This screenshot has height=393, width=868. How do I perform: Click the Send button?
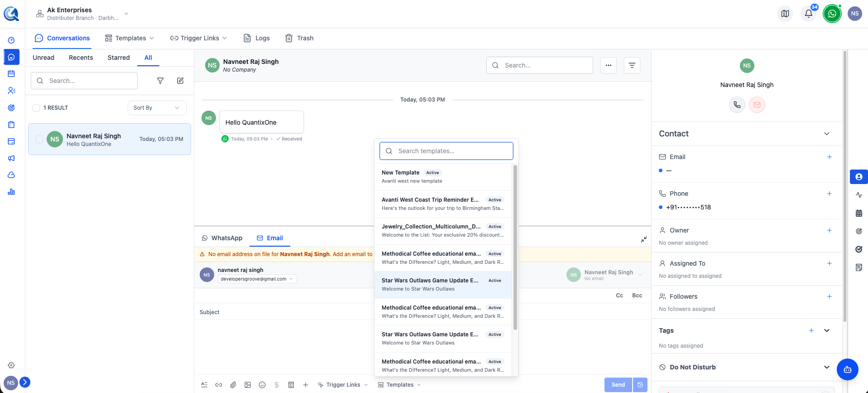(618, 385)
